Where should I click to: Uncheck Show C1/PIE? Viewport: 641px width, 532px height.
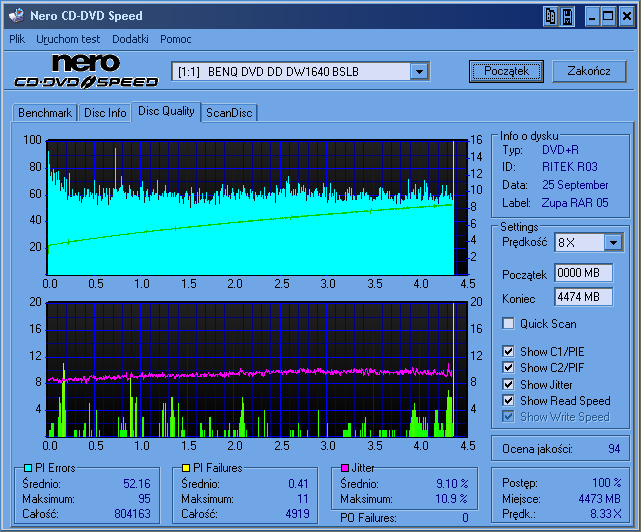click(508, 351)
